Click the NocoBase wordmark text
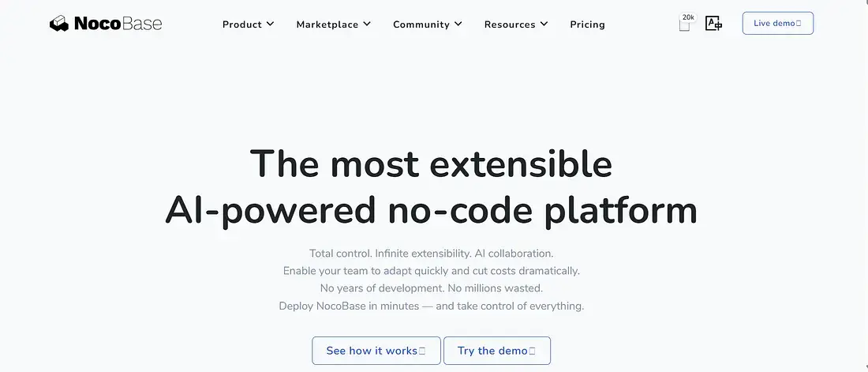The image size is (868, 372). (118, 24)
